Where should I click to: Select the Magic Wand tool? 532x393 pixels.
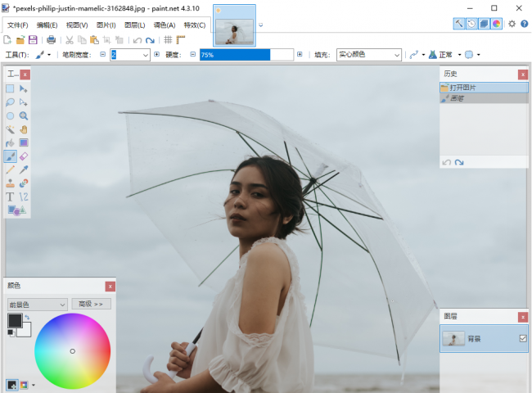10,129
